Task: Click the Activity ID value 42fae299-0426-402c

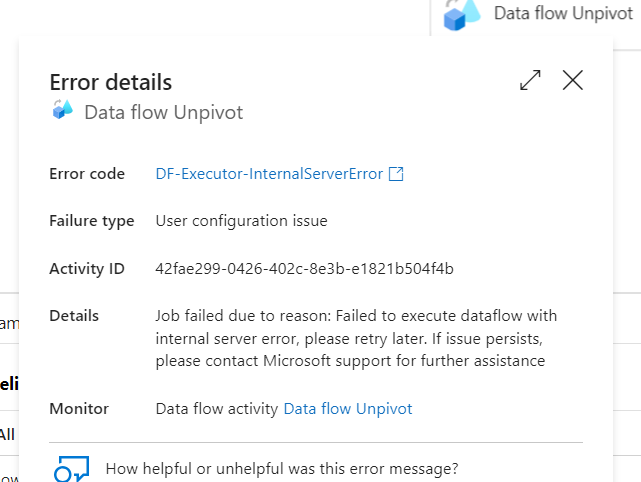Action: (305, 268)
